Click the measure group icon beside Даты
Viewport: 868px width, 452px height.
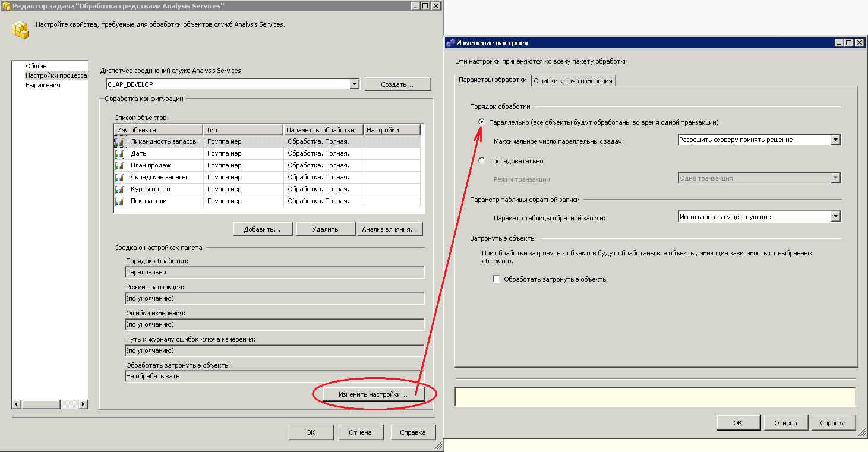(120, 154)
